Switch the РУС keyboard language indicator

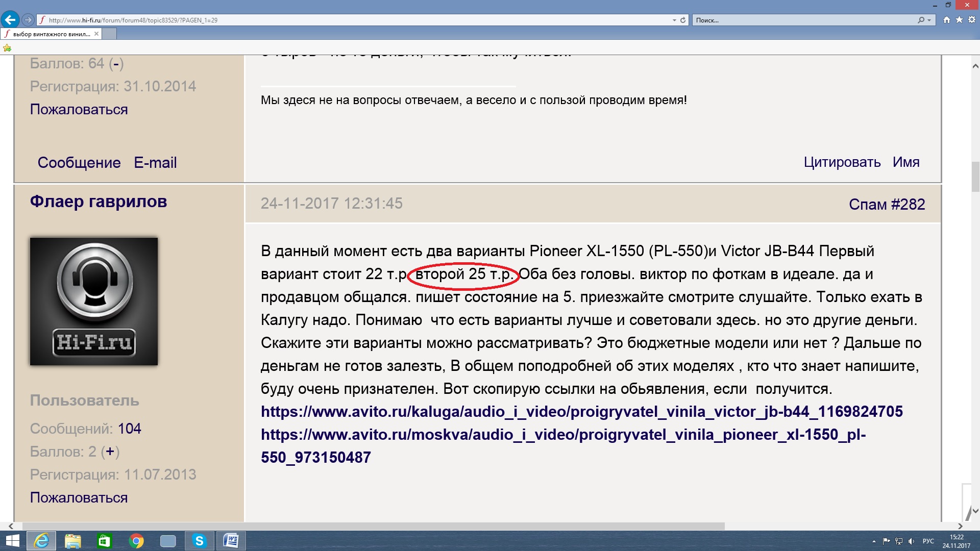tap(928, 541)
